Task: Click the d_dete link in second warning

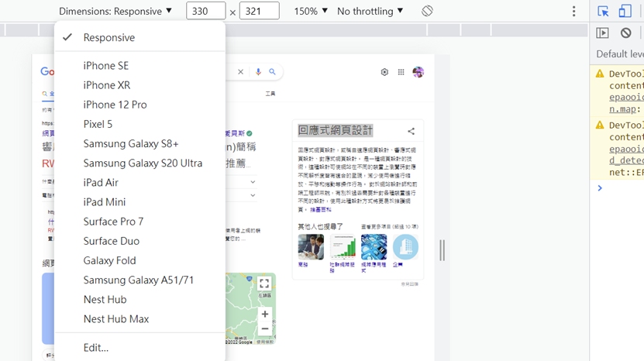Action: pos(626,160)
